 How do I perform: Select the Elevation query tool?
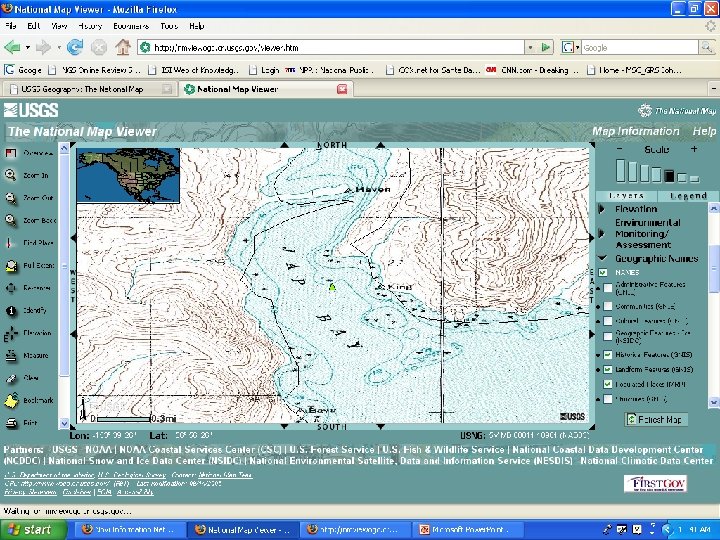[x=11, y=333]
